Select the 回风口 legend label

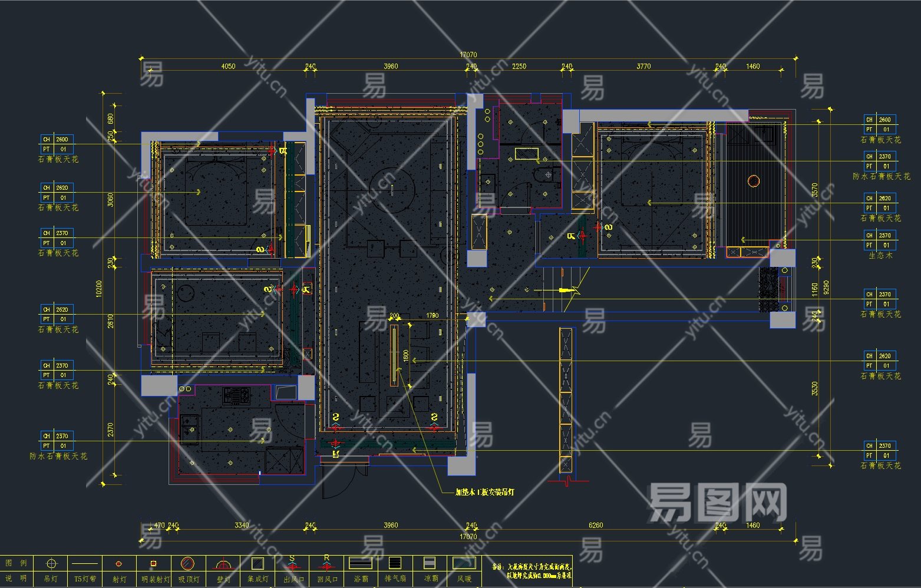pyautogui.click(x=327, y=579)
